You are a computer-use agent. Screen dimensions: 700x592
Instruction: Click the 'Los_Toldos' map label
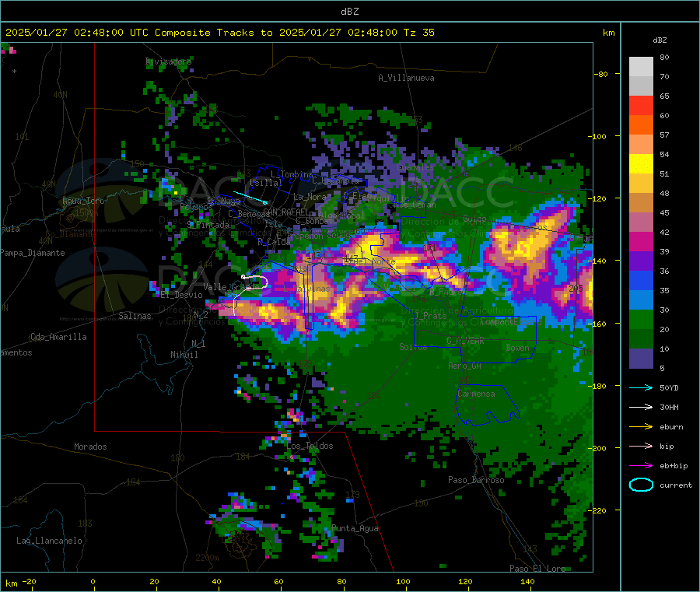click(x=310, y=446)
